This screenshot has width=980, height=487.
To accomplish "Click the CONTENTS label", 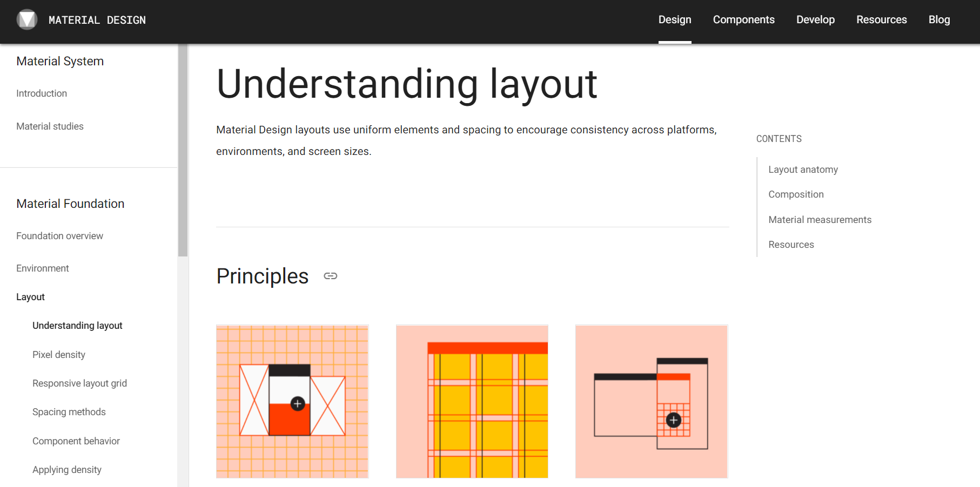I will click(778, 139).
